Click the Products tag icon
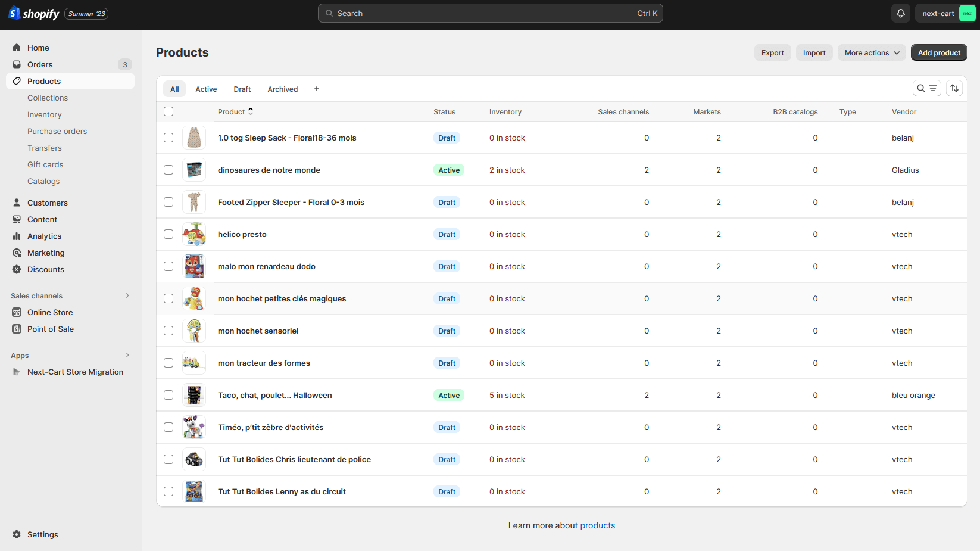 17,81
